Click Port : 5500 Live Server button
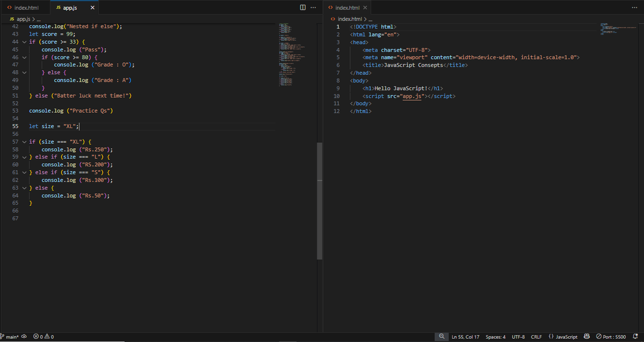 [x=611, y=337]
